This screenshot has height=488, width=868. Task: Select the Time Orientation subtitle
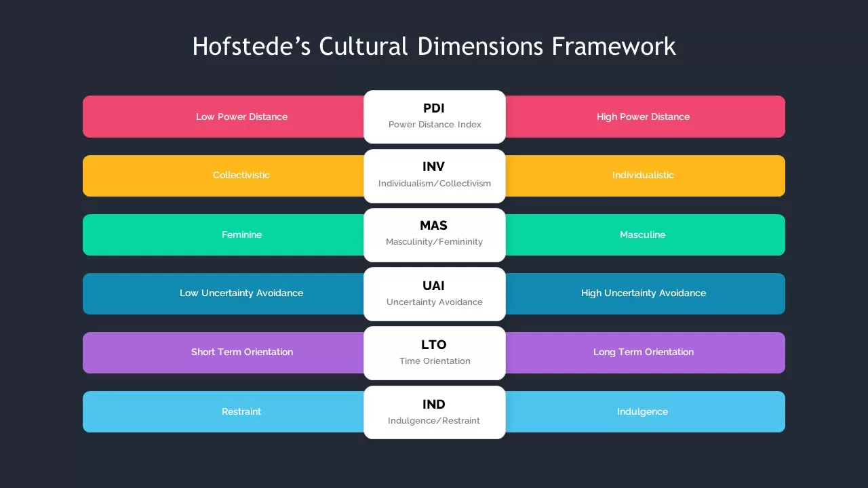(x=435, y=361)
